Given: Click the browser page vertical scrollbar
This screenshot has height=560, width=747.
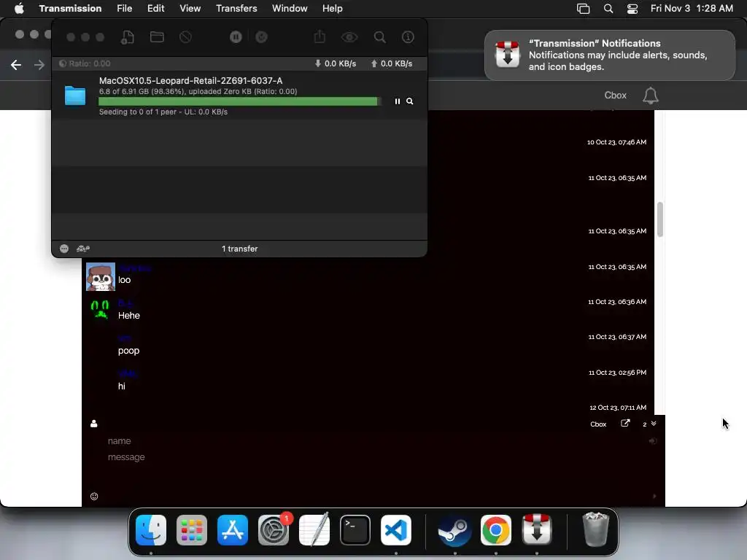Looking at the screenshot, I should [x=659, y=219].
